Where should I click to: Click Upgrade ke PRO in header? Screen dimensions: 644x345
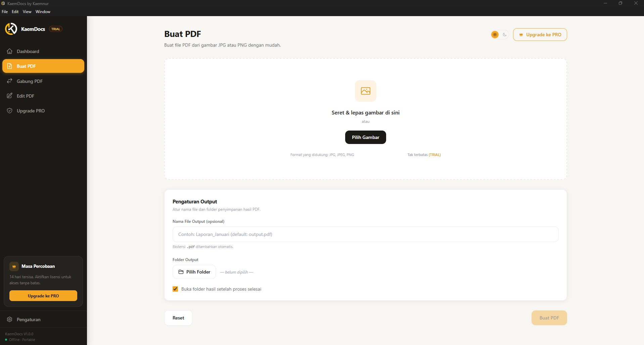point(540,35)
